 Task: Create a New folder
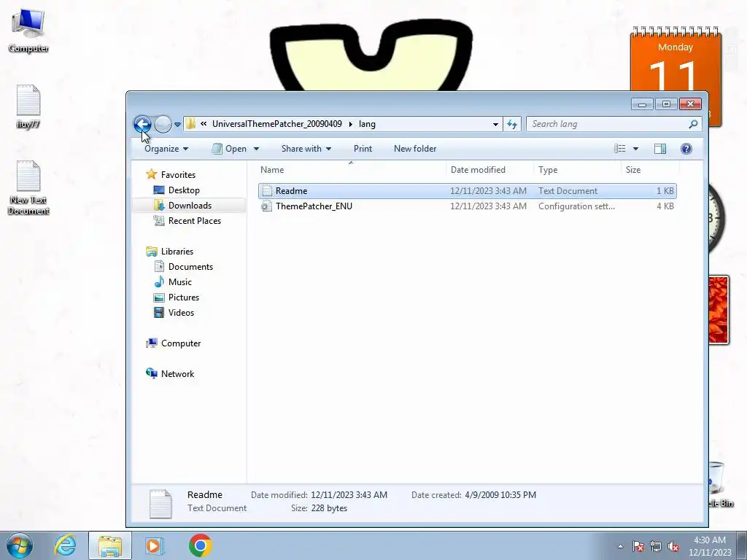coord(415,149)
